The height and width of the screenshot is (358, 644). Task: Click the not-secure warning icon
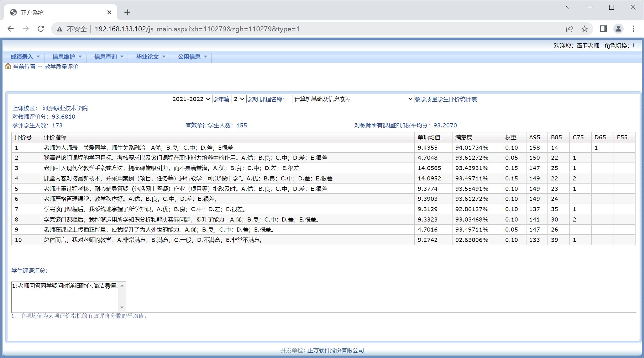(60, 29)
